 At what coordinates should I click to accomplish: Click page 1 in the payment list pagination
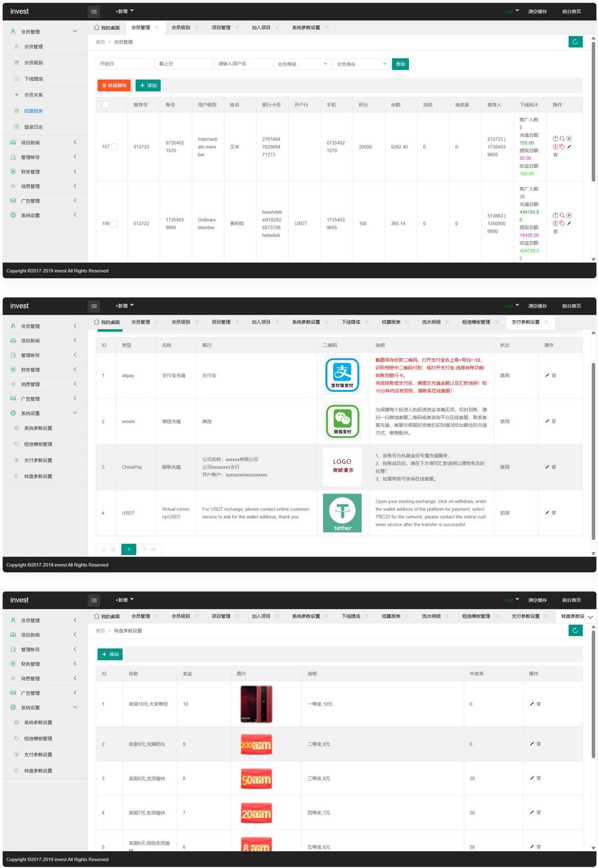pos(128,549)
